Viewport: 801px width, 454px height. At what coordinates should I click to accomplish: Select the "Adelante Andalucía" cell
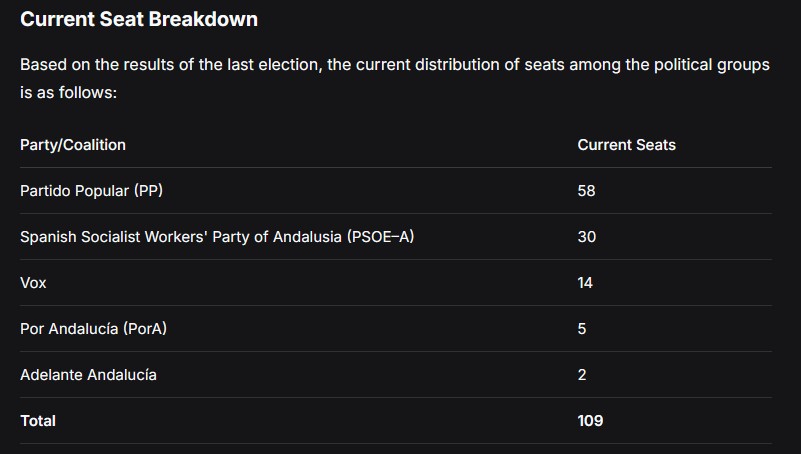point(88,375)
